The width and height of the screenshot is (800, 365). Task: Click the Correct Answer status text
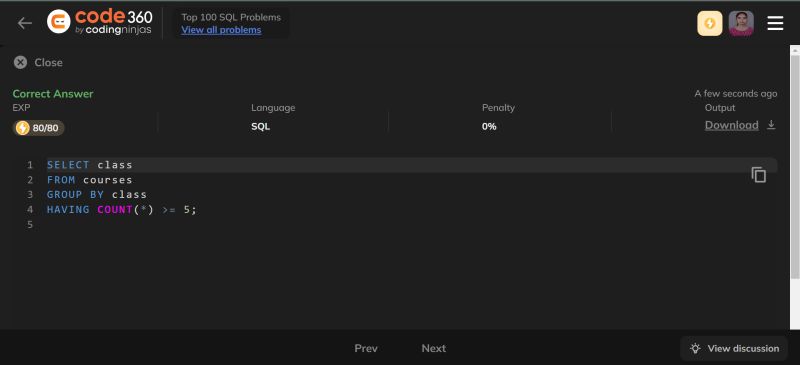pyautogui.click(x=53, y=94)
